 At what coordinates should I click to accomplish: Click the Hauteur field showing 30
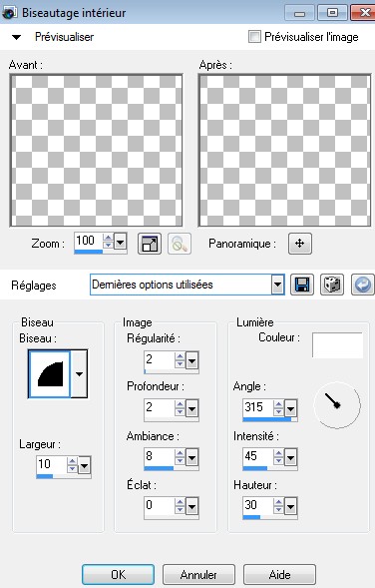click(x=258, y=506)
